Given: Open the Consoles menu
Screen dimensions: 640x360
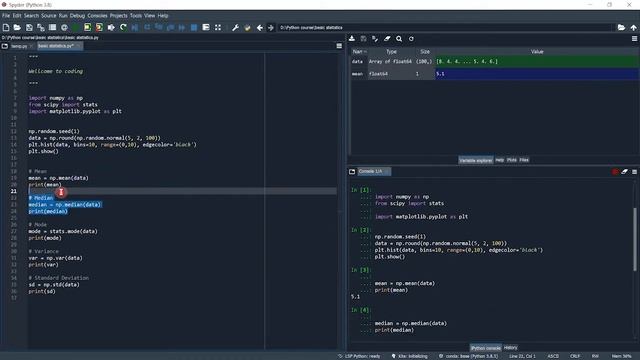Looking at the screenshot, I should [98, 16].
